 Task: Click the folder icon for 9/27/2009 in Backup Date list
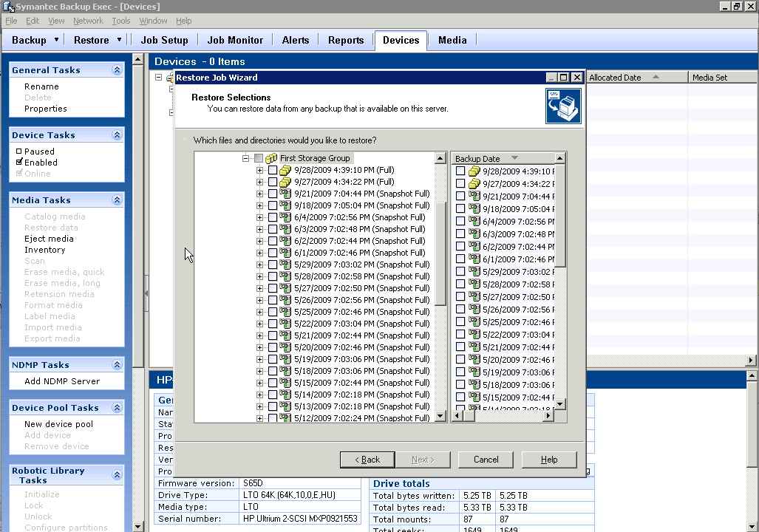click(x=474, y=183)
